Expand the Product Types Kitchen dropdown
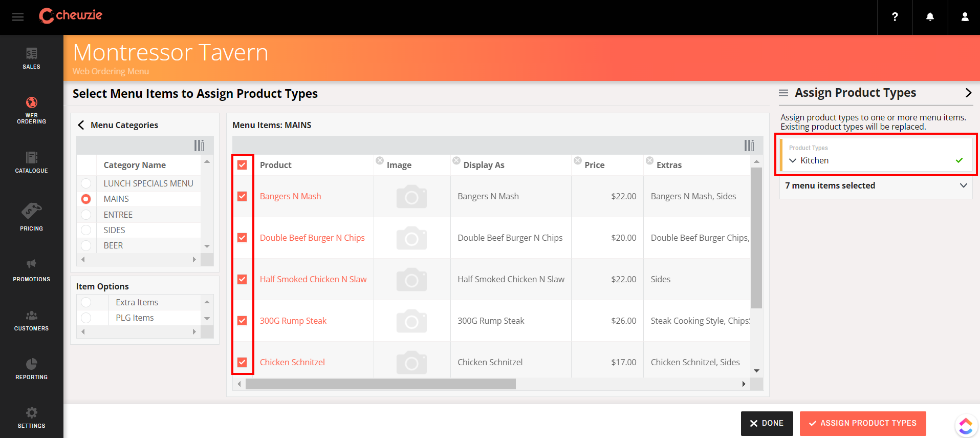Screen dimensions: 980x438 click(793, 160)
